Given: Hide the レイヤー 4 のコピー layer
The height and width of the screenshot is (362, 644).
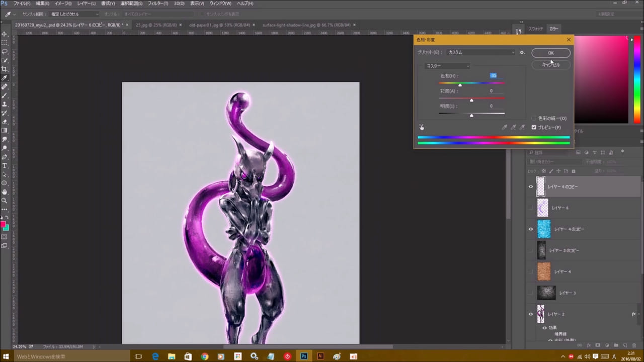Looking at the screenshot, I should click(530, 229).
